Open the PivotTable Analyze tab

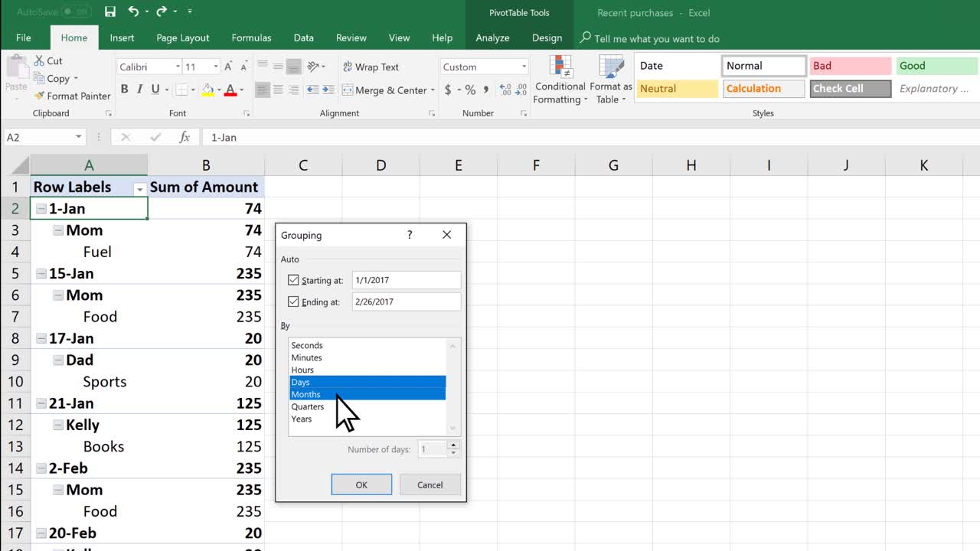492,37
